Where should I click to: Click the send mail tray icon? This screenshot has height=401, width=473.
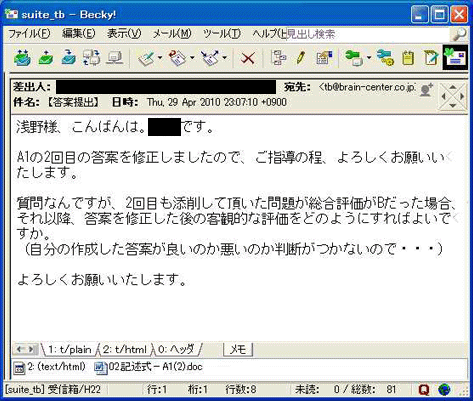pyautogui.click(x=46, y=58)
